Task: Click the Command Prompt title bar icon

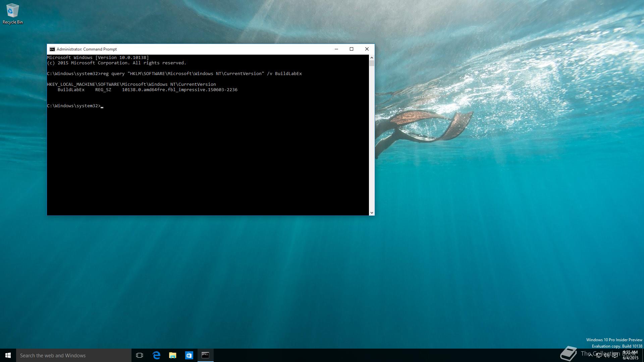Action: (x=52, y=49)
